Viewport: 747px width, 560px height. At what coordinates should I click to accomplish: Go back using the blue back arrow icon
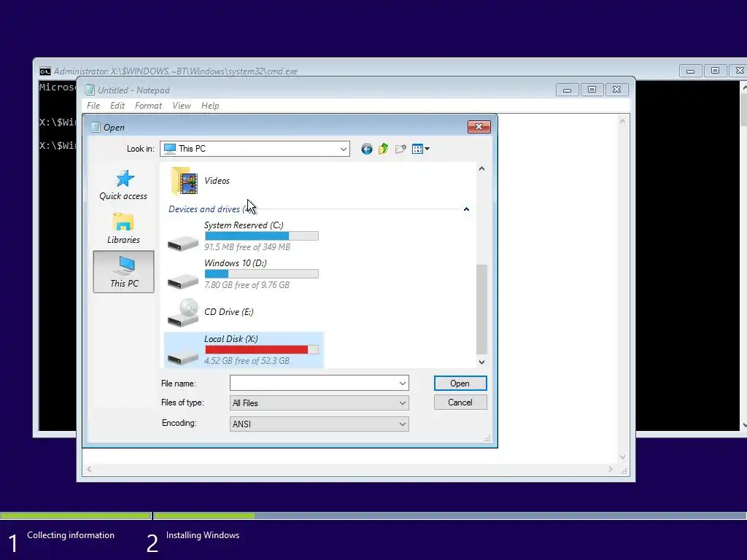(366, 149)
